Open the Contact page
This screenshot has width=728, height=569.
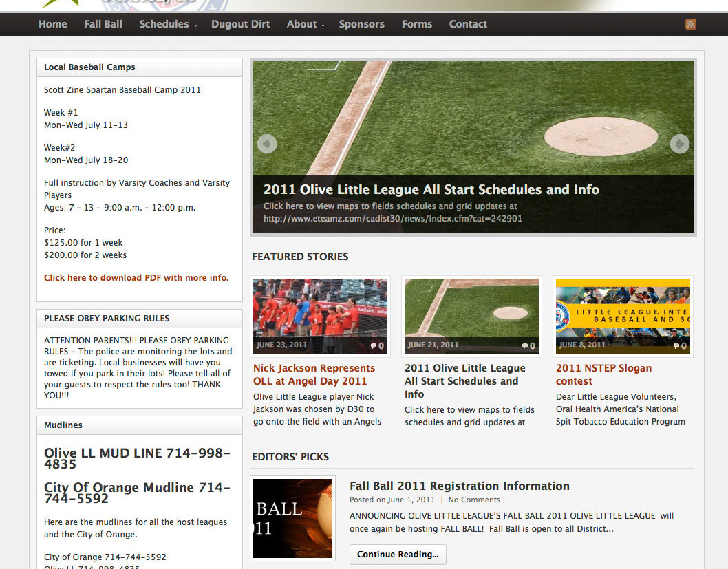pos(468,24)
